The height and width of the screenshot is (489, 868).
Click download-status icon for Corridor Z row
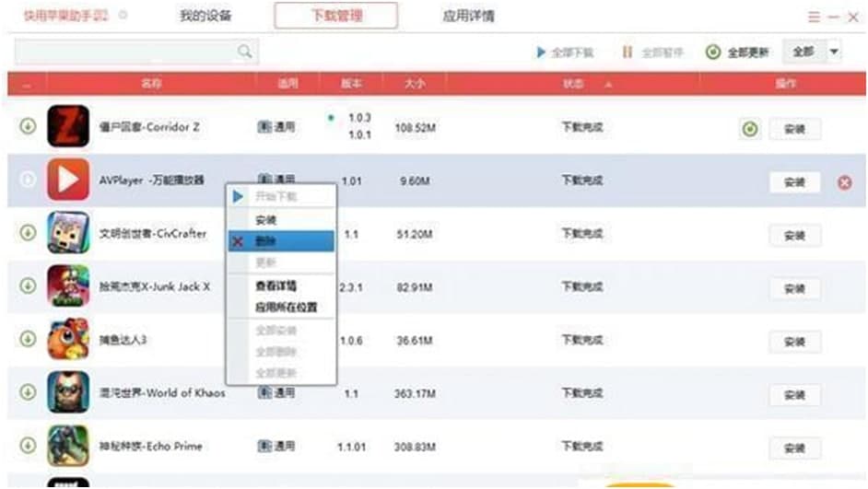tap(28, 126)
